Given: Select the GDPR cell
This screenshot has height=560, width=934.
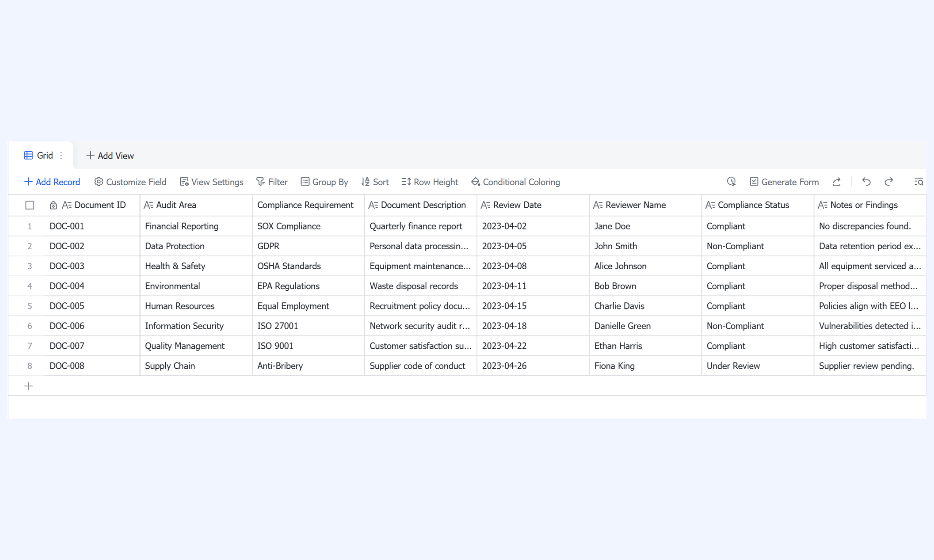Looking at the screenshot, I should 308,246.
